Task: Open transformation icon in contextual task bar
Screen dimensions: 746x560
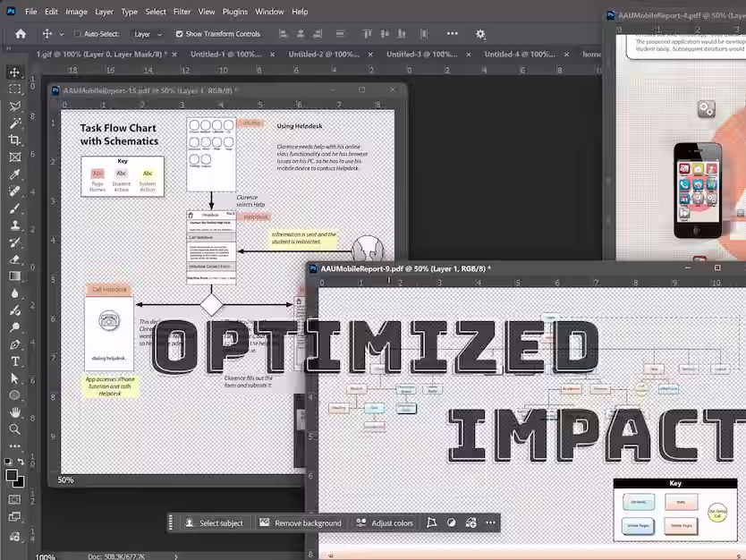Action: (431, 523)
